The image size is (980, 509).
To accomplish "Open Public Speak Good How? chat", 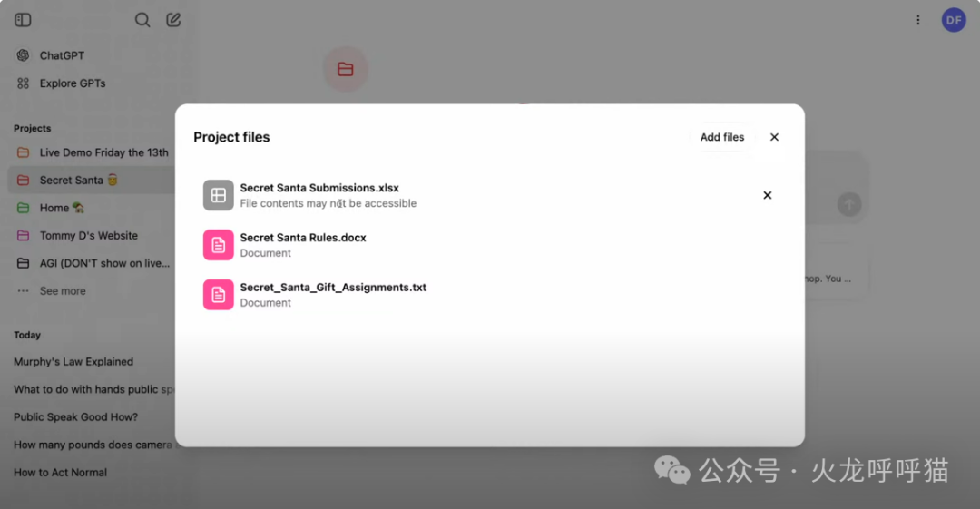I will tap(75, 417).
